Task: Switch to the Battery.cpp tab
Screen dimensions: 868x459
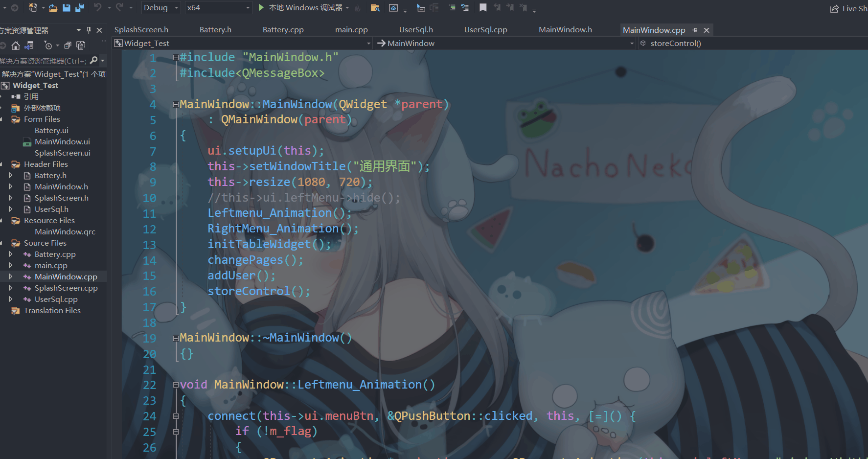Action: click(x=283, y=30)
